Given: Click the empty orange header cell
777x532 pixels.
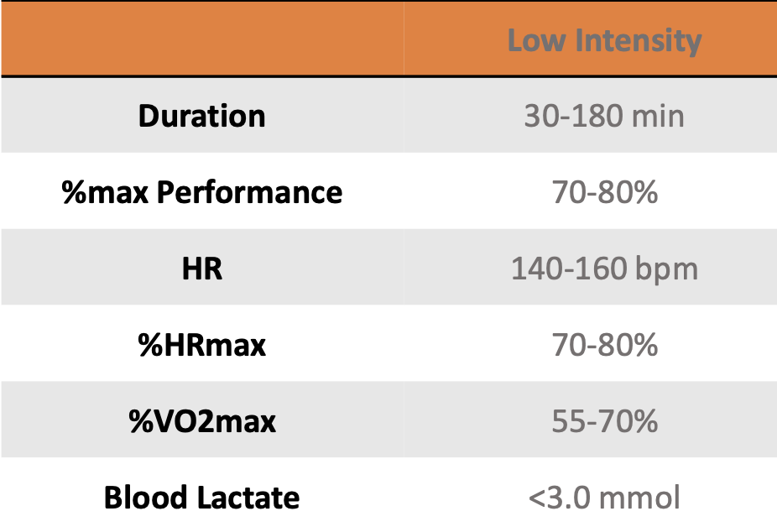Looking at the screenshot, I should [x=201, y=39].
